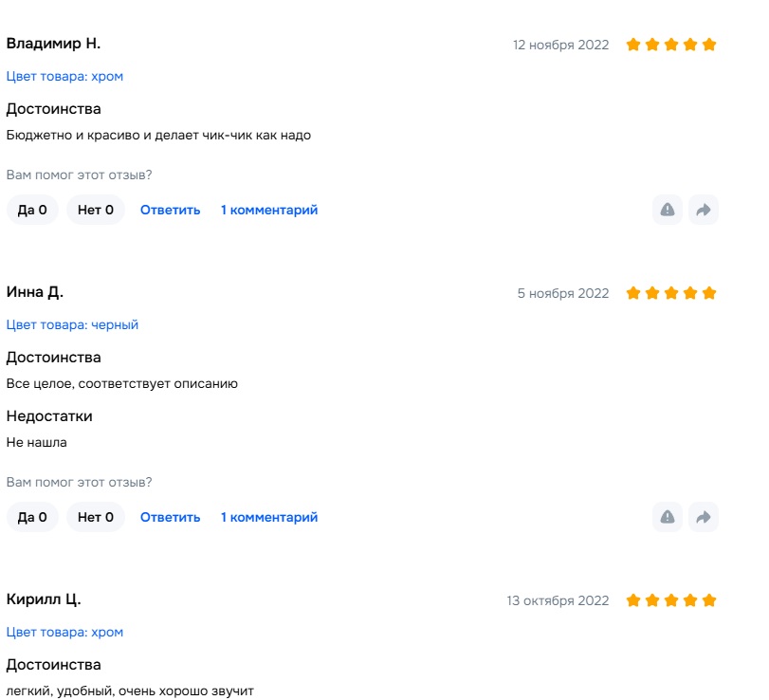This screenshot has width=769, height=700.
Task: Share Инна Д.'s review via arrow icon
Action: [x=704, y=517]
